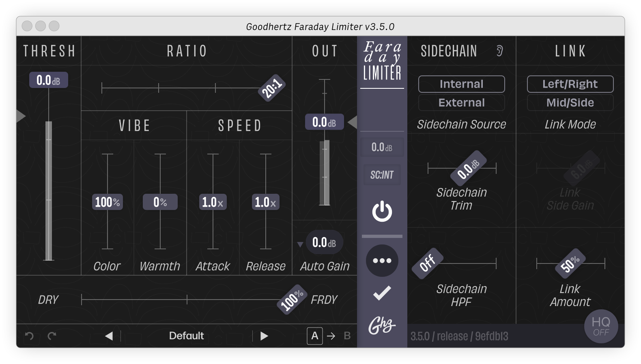This screenshot has width=641, height=364.
Task: Click the Release 1.0x slider handle
Action: coord(265,202)
